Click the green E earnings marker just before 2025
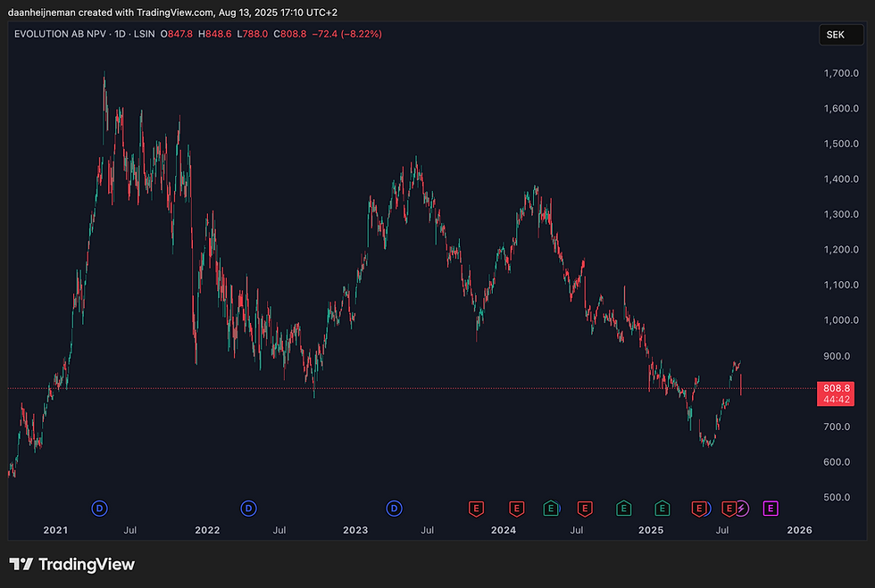The image size is (875, 588). pos(623,509)
